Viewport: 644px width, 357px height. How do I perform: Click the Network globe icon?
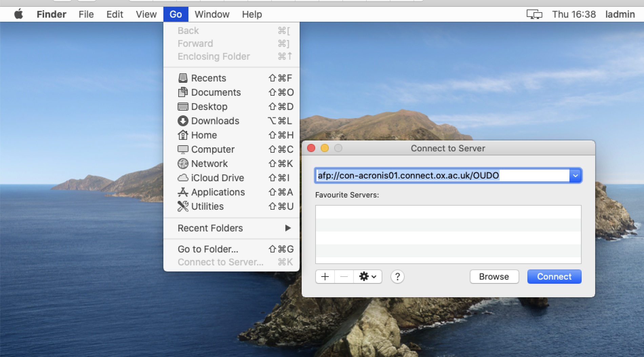(183, 164)
